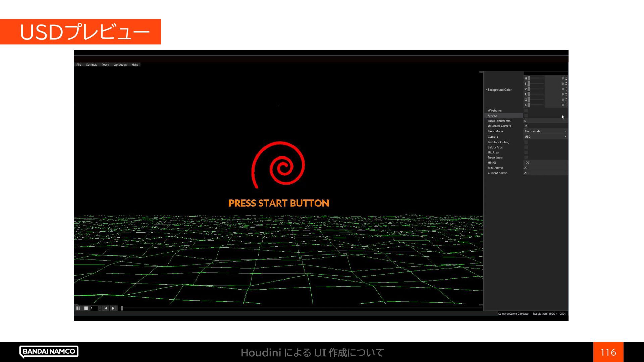The height and width of the screenshot is (362, 644).
Task: Increase the H color value stepper
Action: [566, 77]
